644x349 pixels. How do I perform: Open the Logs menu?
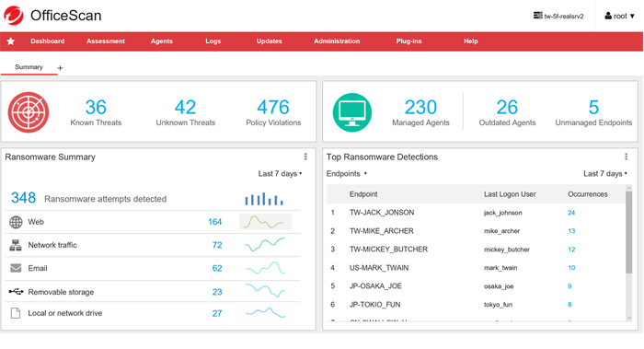tap(213, 41)
